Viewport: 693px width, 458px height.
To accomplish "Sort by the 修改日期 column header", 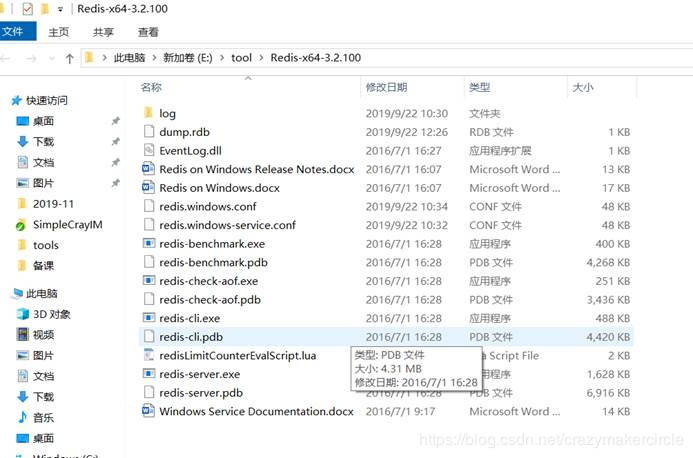I will 386,87.
